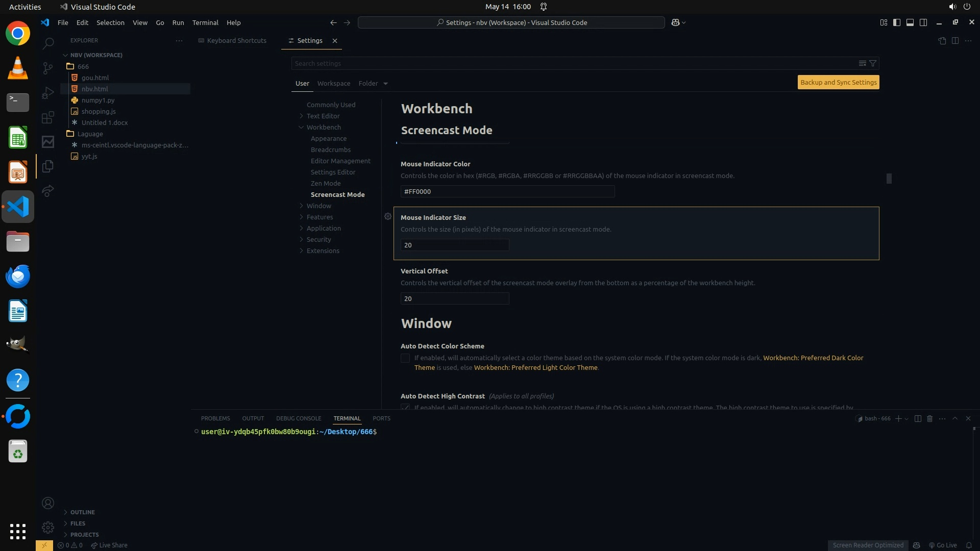Follow the Workbench: Preferred Light Color Theme link
980x551 pixels.
click(x=535, y=367)
